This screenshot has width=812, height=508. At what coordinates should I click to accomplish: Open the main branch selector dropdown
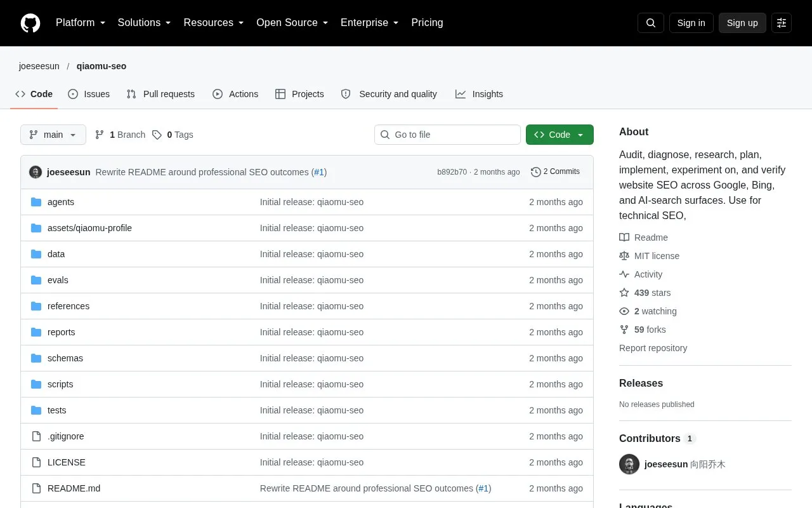click(53, 135)
